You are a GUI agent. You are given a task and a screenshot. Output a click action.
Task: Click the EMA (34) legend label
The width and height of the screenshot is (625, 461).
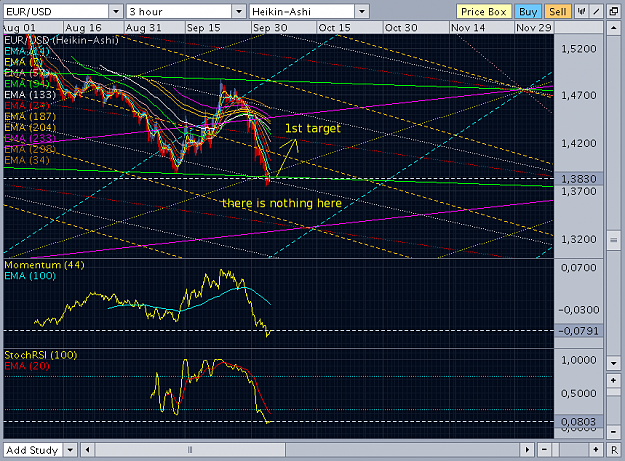[27, 160]
